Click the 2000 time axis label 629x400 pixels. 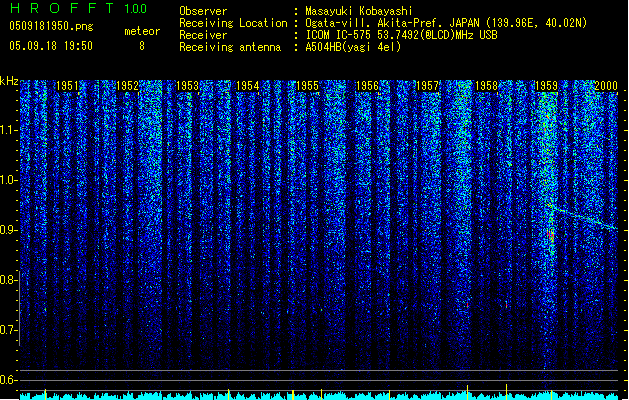pyautogui.click(x=606, y=86)
